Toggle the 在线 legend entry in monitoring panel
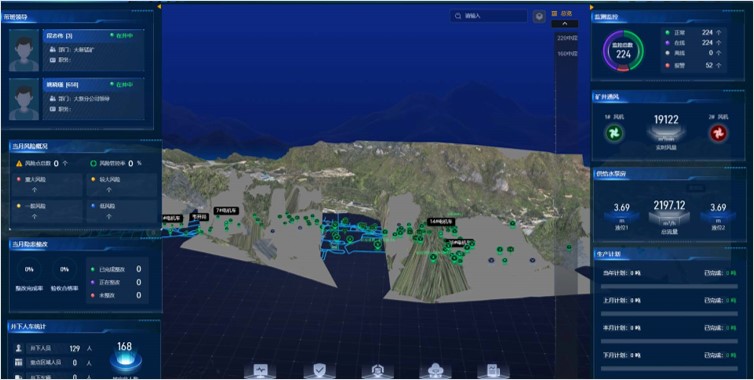Screen dimensions: 754x380 pos(692,43)
